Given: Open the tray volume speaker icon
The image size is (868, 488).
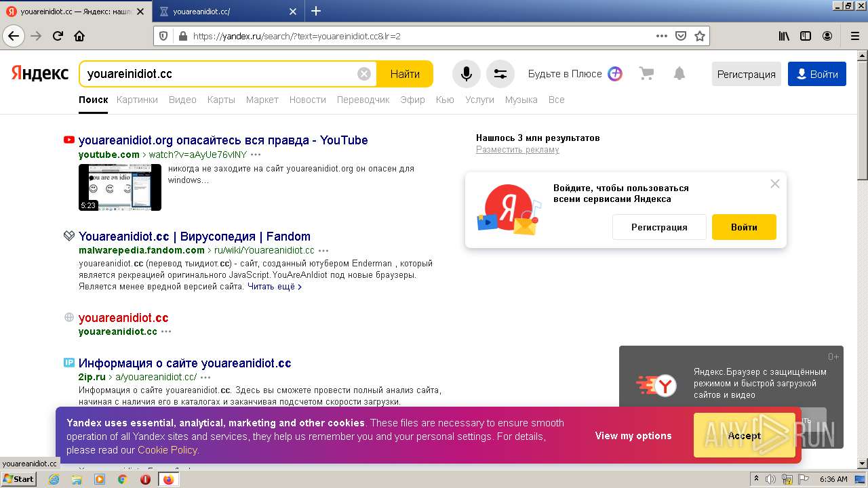Looking at the screenshot, I should pos(770,479).
